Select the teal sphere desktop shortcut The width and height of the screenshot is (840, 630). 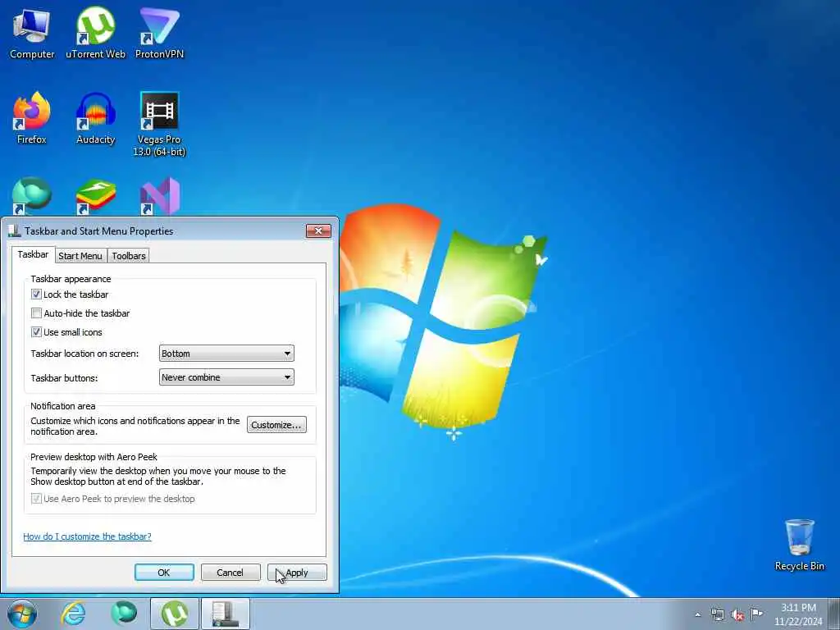click(x=32, y=196)
